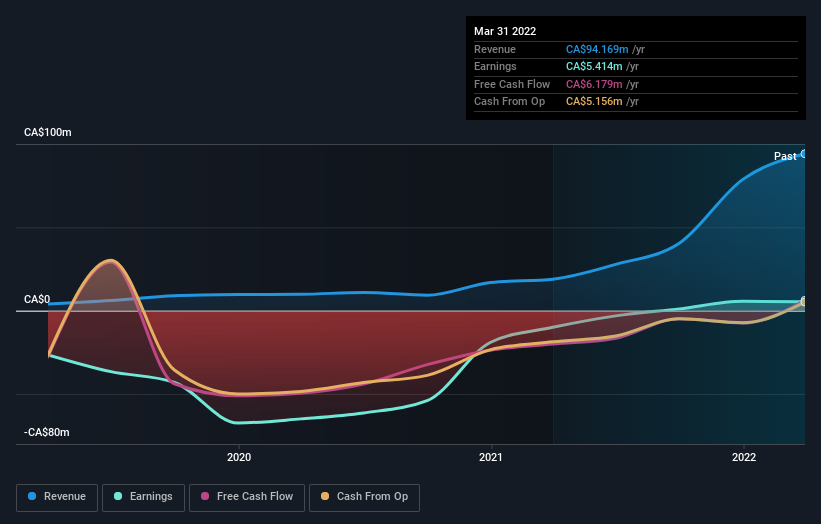
Task: Click the Revenue row label in tooltip
Action: click(495, 49)
